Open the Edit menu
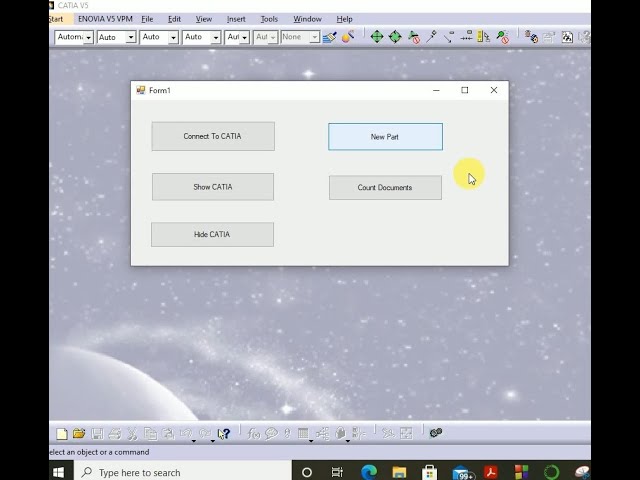This screenshot has height=480, width=640. [x=174, y=19]
